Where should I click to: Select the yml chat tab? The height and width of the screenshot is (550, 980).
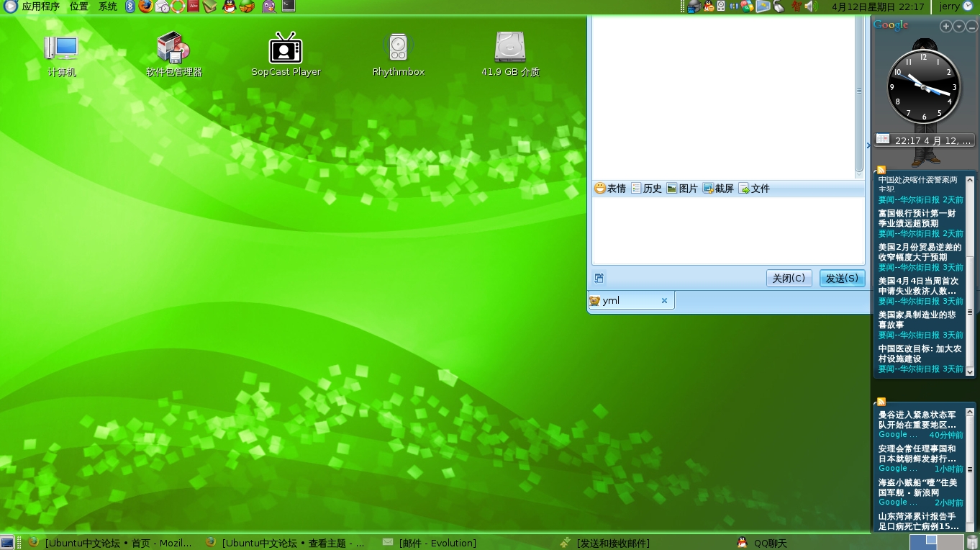[x=631, y=300]
